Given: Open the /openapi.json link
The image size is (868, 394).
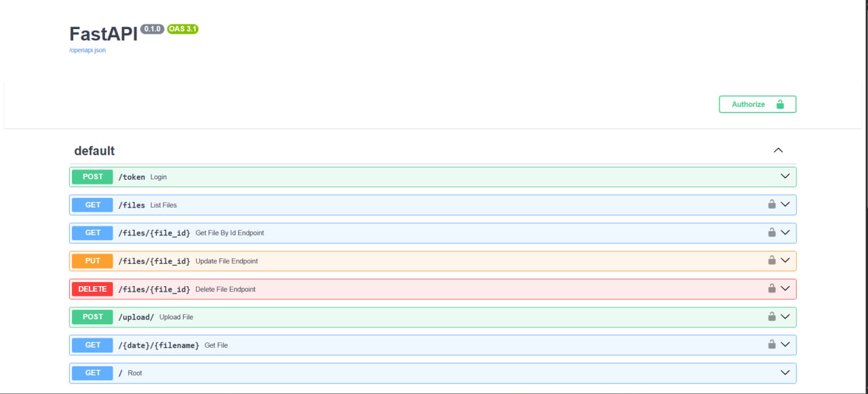Looking at the screenshot, I should coord(86,50).
